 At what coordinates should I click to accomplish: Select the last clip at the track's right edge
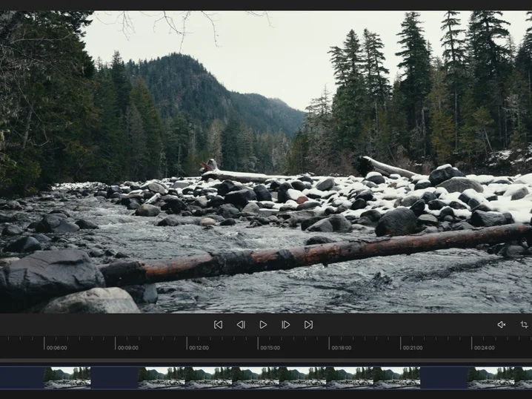coord(499,377)
